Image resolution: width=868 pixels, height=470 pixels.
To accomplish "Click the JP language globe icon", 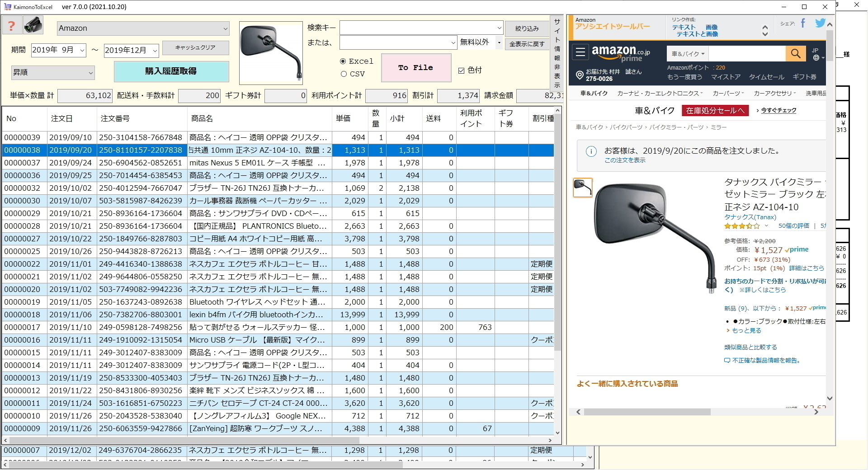I will point(816,57).
